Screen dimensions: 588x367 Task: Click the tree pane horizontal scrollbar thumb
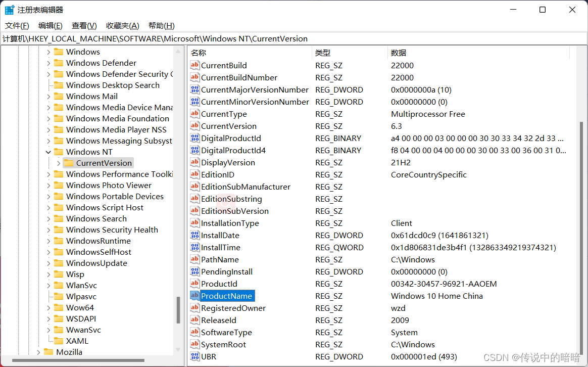[78, 360]
